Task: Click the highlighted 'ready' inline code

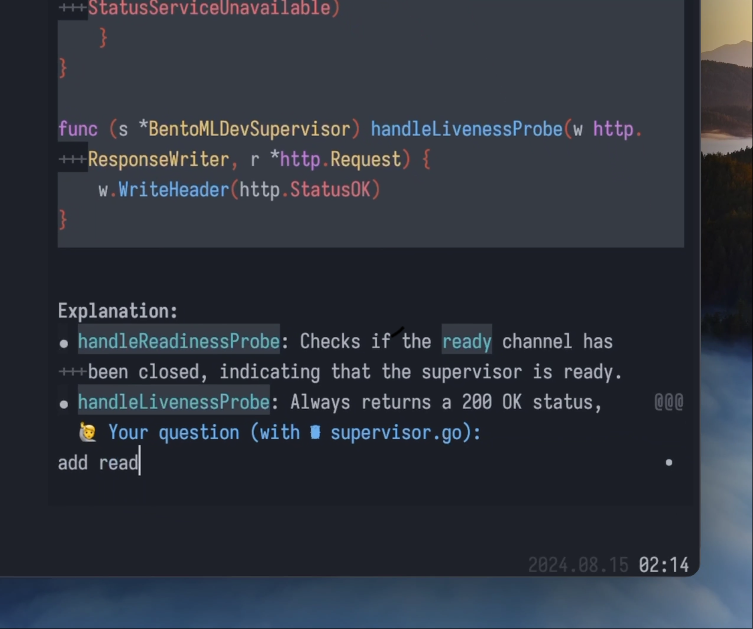Action: [466, 342]
